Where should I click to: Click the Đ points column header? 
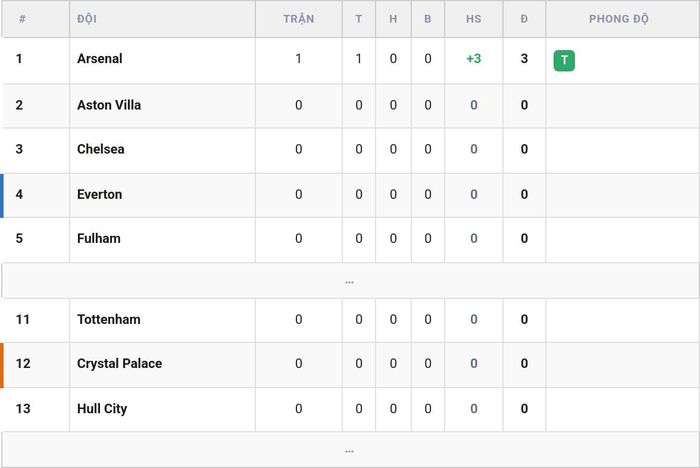524,19
